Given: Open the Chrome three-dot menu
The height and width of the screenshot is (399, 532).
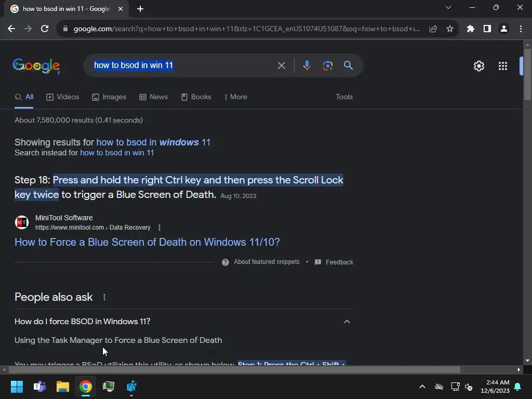Looking at the screenshot, I should tap(521, 29).
